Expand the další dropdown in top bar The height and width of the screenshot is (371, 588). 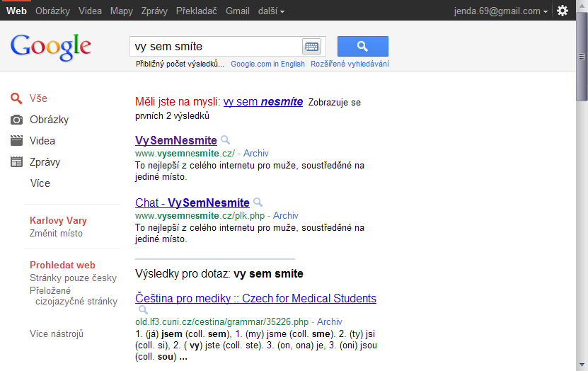click(x=271, y=11)
